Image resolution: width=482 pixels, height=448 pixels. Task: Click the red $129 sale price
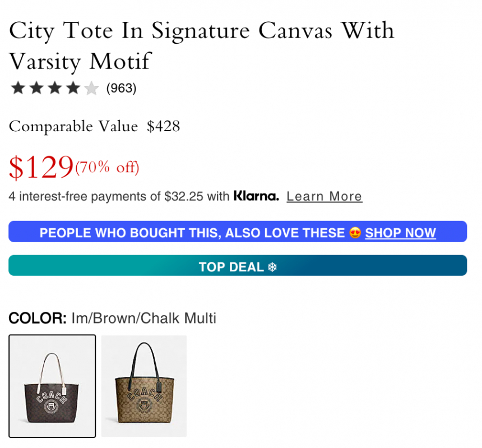(41, 167)
